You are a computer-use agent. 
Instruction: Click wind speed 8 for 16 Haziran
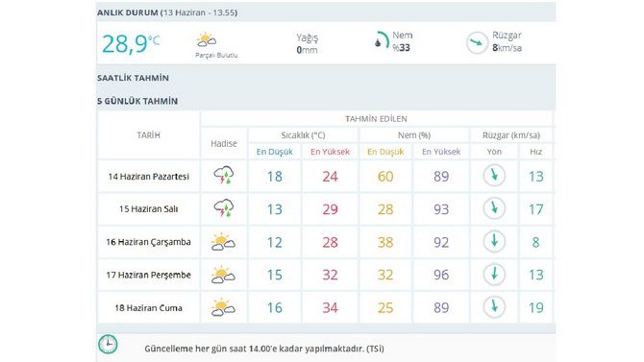point(535,242)
